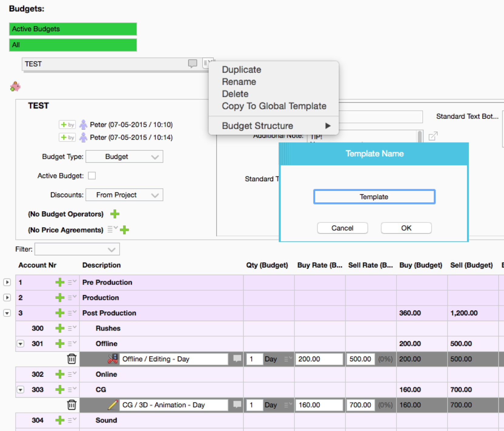Viewport: 504px width, 431px height.
Task: Open the Day unit menu on Offline line
Action: [x=288, y=359]
